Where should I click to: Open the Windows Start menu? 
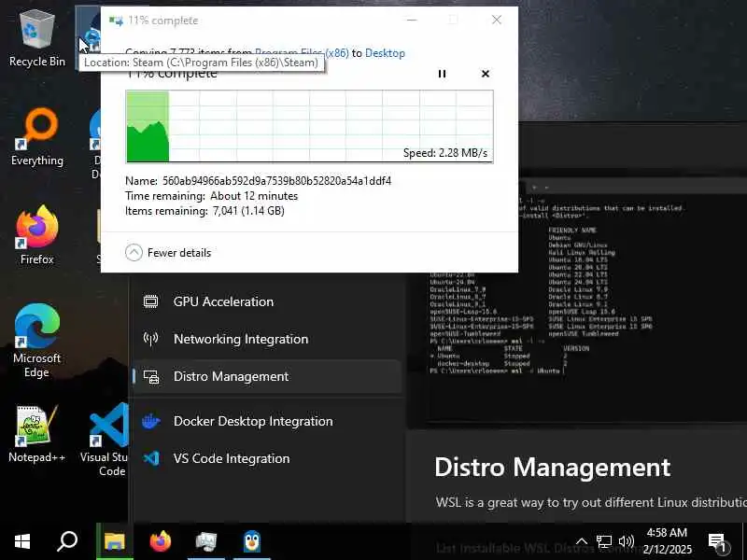[x=21, y=541]
